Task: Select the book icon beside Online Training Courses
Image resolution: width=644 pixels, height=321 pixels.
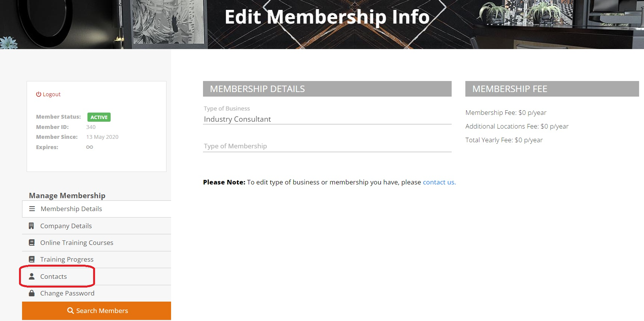Action: pos(32,242)
